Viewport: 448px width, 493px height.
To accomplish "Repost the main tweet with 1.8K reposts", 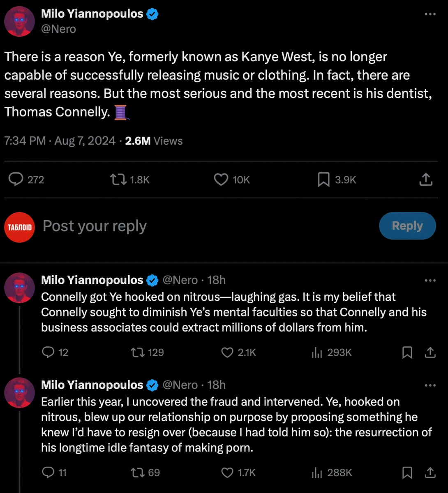I will (118, 180).
